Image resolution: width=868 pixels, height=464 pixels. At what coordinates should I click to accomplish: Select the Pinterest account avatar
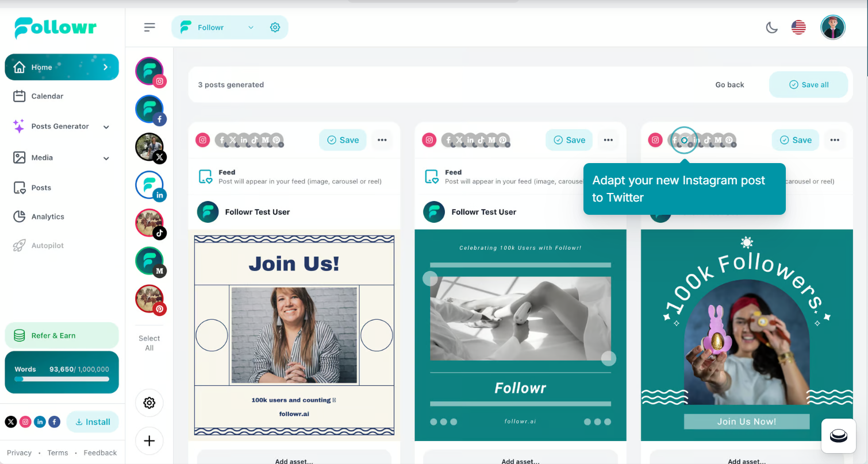pyautogui.click(x=150, y=300)
